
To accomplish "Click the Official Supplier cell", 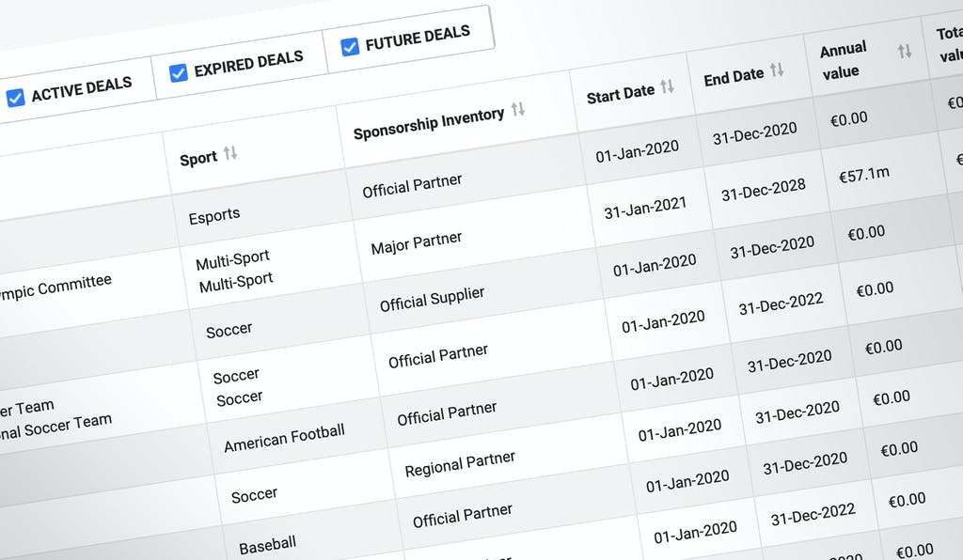I will (x=432, y=301).
